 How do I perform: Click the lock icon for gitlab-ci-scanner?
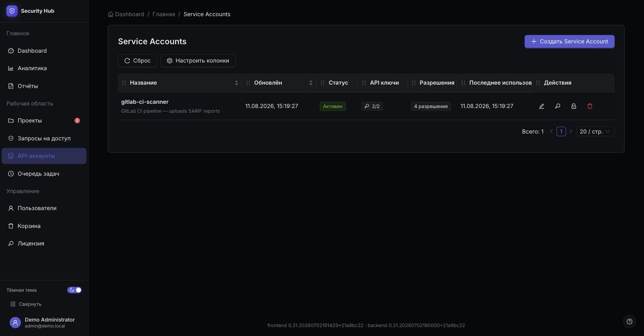coord(574,106)
